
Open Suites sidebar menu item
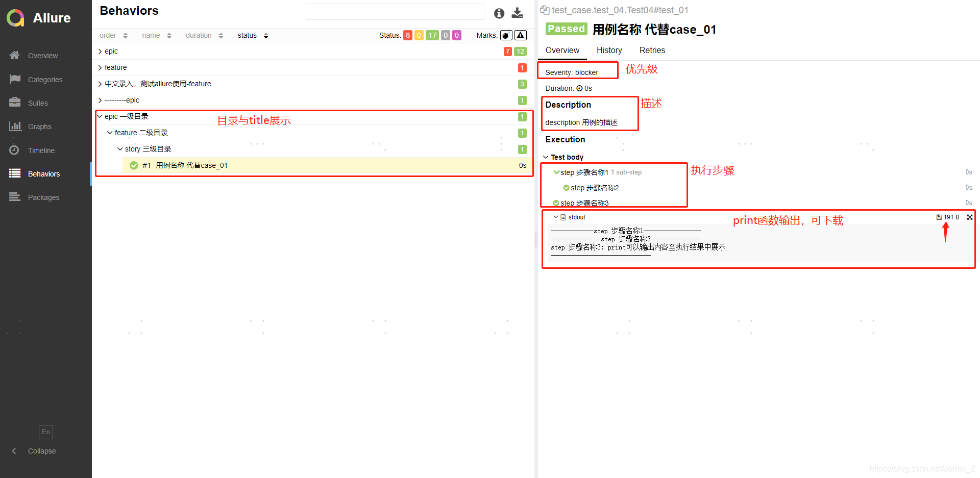(x=46, y=103)
